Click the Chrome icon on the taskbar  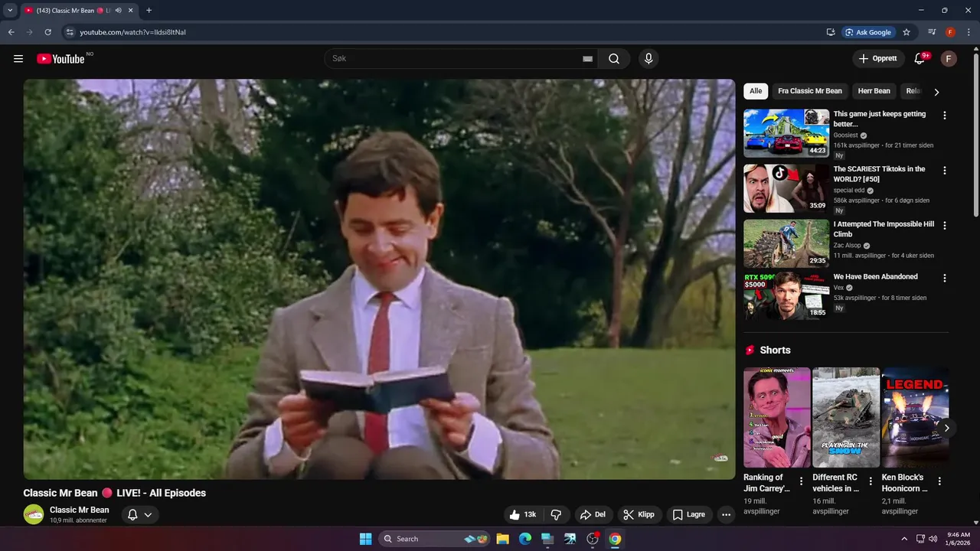(614, 539)
